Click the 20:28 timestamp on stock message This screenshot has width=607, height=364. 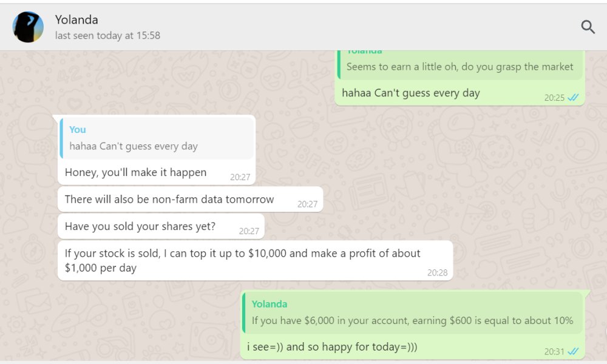[438, 273]
